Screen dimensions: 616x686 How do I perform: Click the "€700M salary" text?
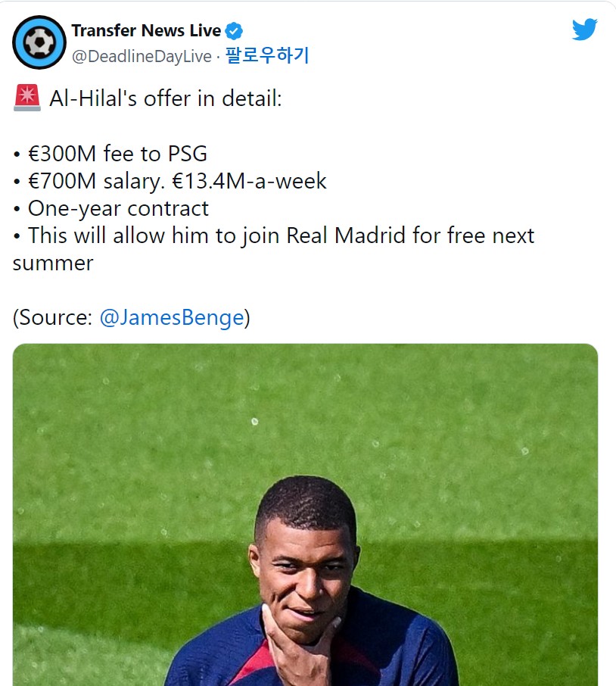pos(96,181)
